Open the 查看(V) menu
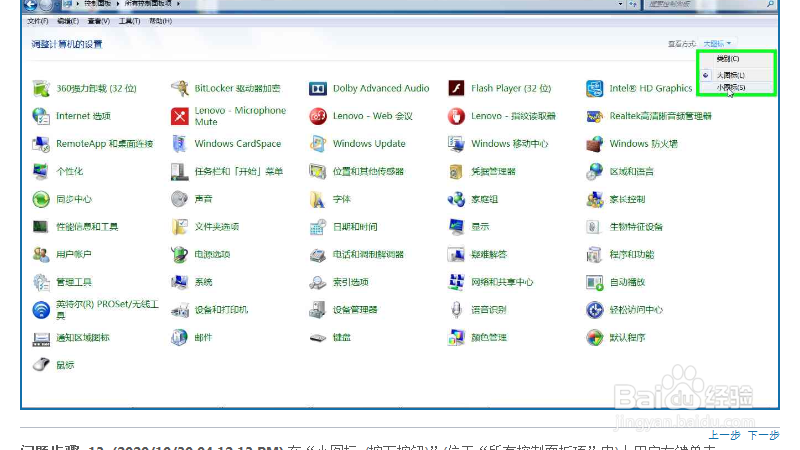 [x=98, y=21]
